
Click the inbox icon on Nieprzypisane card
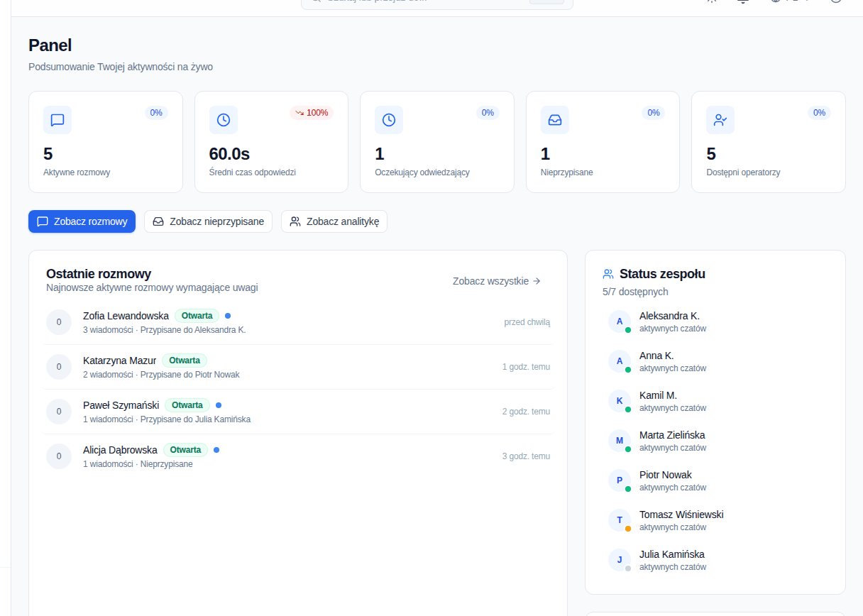555,120
